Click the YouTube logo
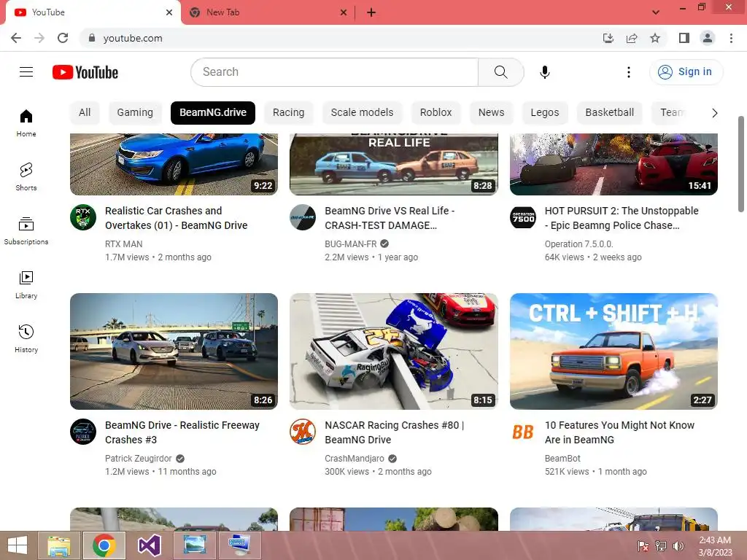Image resolution: width=747 pixels, height=560 pixels. pos(85,72)
